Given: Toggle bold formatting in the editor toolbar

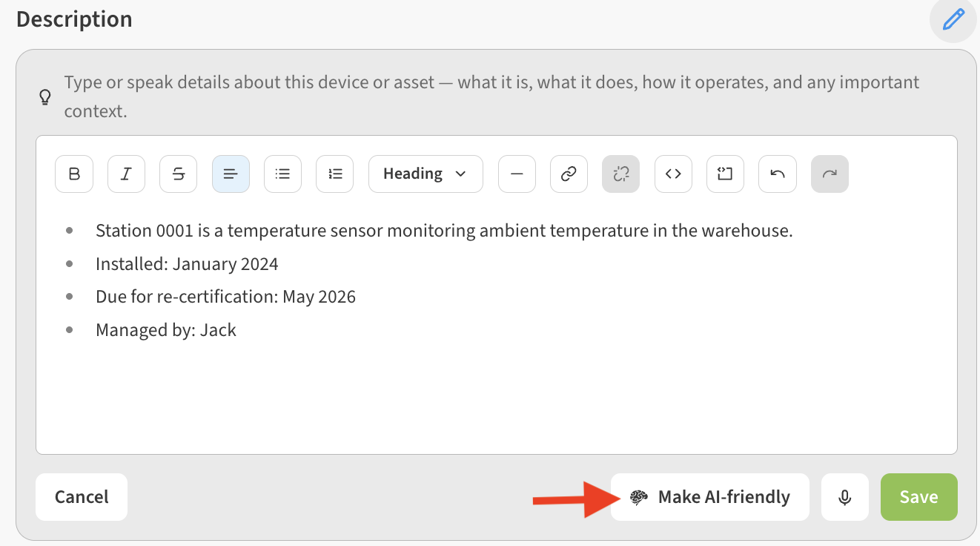Looking at the screenshot, I should (74, 174).
